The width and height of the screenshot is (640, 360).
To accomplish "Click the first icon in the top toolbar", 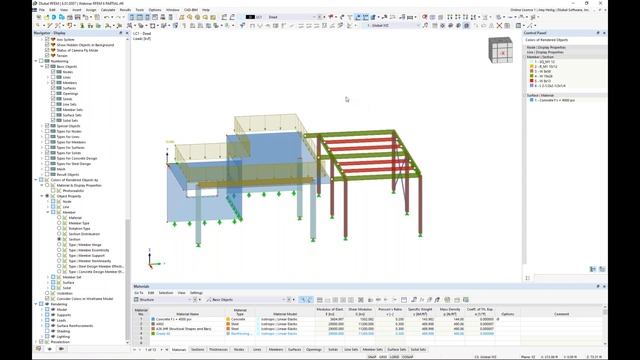I will tap(39, 17).
